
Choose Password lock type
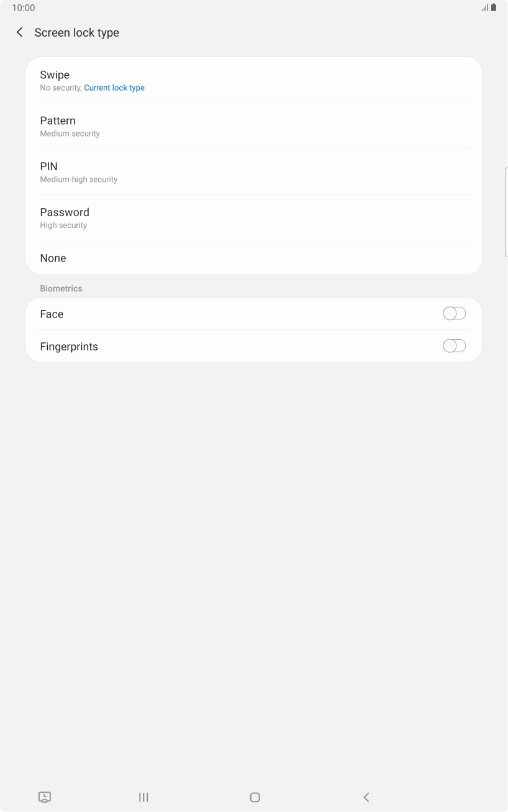click(x=65, y=213)
